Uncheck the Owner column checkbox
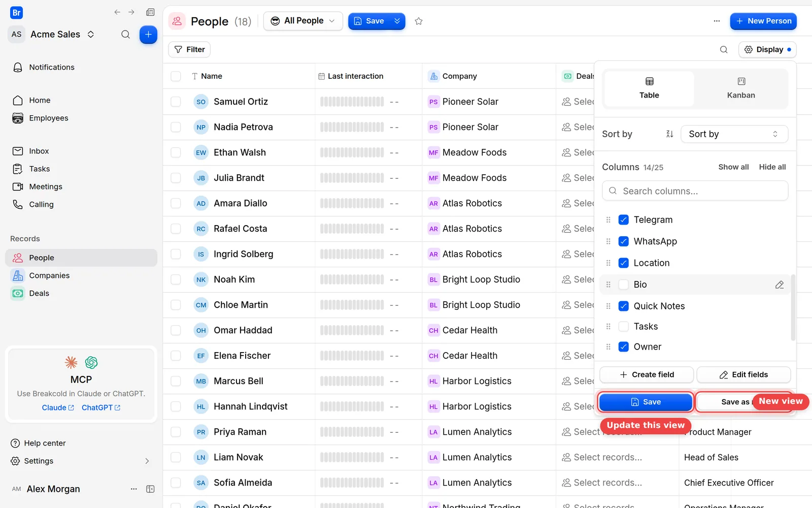The width and height of the screenshot is (812, 508). pyautogui.click(x=624, y=347)
